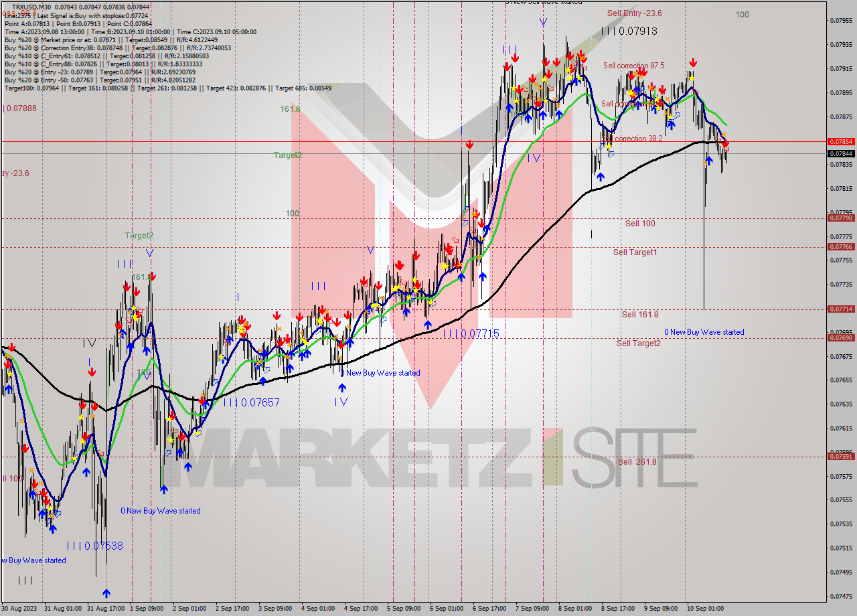Click the 0.07915 price axis value

click(841, 68)
